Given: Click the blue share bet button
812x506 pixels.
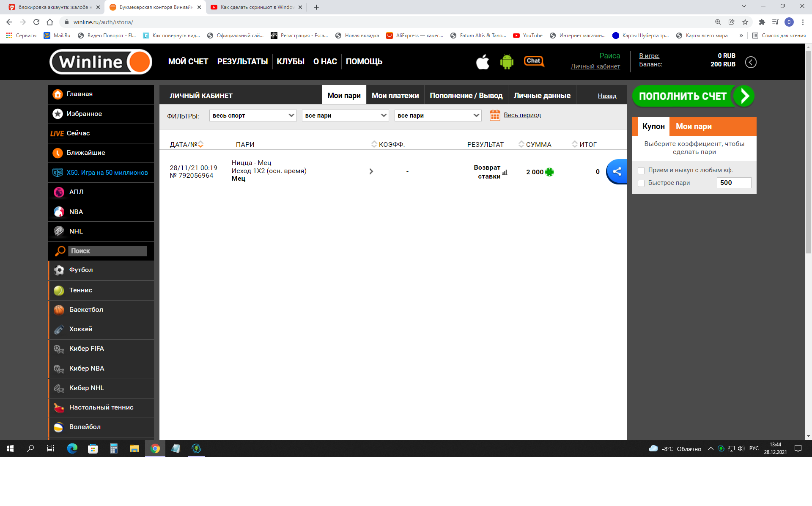Looking at the screenshot, I should 617,171.
